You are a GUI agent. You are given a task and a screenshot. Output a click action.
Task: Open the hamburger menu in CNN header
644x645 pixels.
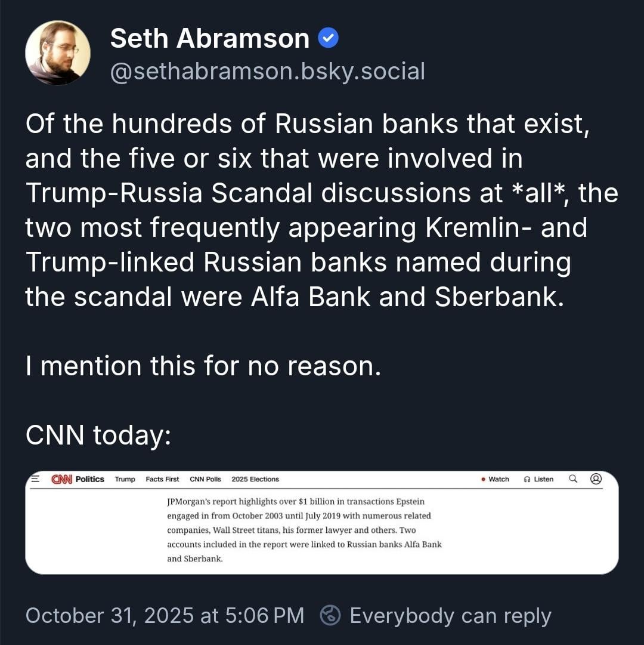pos(35,479)
